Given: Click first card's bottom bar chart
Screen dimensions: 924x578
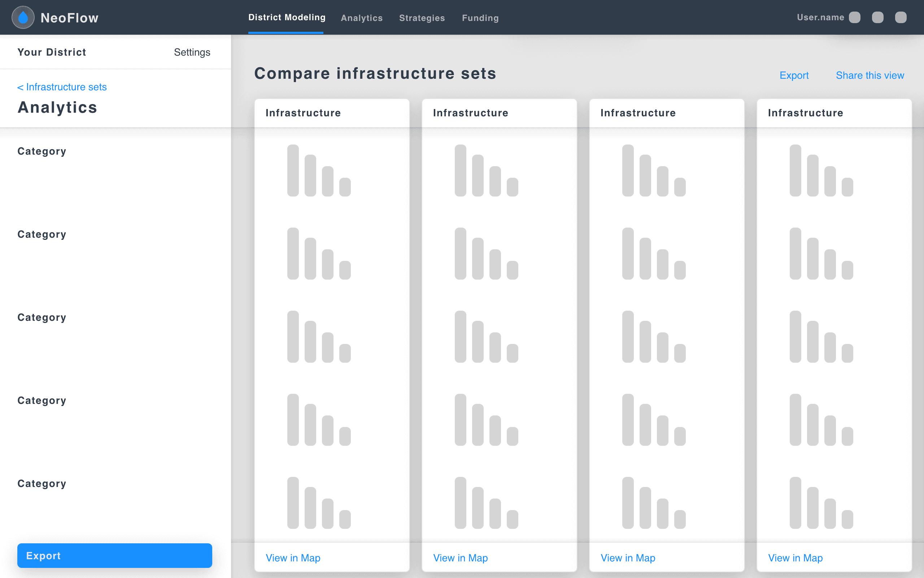Looking at the screenshot, I should click(319, 503).
